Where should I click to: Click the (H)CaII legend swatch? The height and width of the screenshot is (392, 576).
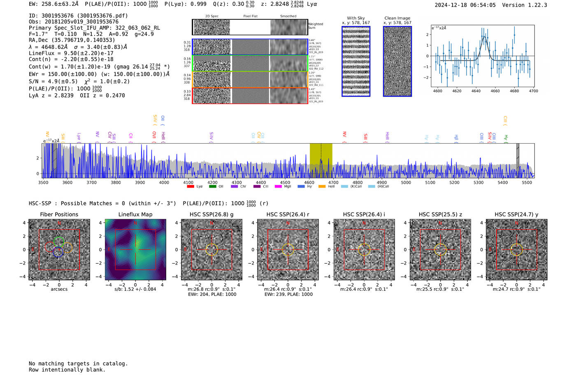[x=372, y=186]
